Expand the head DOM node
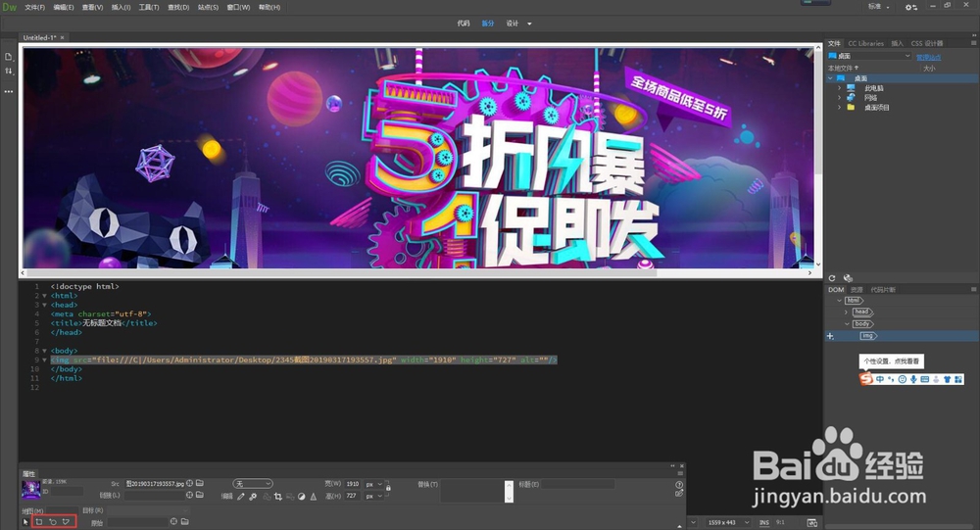The width and height of the screenshot is (980, 530). (847, 312)
